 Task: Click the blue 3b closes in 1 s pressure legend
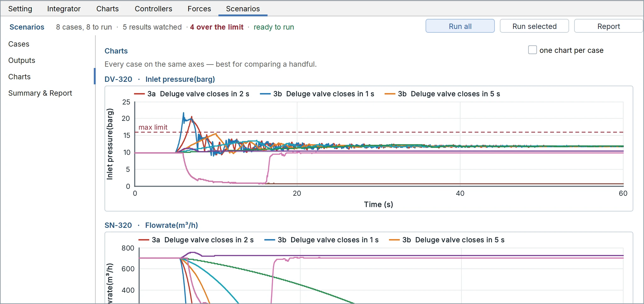coord(317,94)
